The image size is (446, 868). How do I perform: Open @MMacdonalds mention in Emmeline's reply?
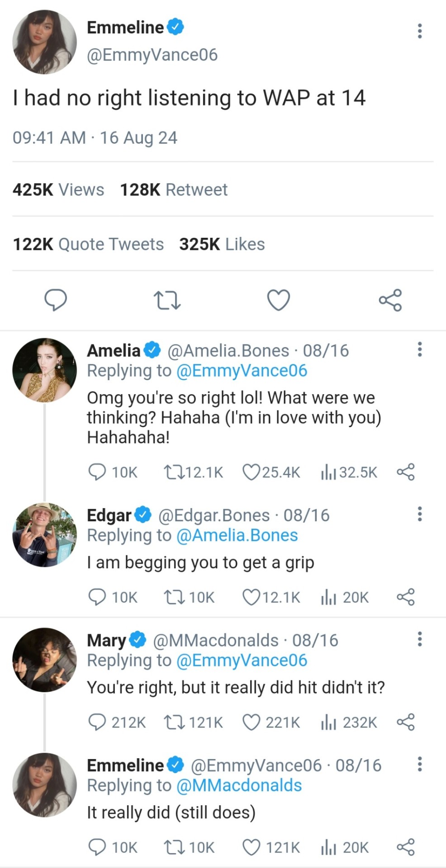(238, 785)
